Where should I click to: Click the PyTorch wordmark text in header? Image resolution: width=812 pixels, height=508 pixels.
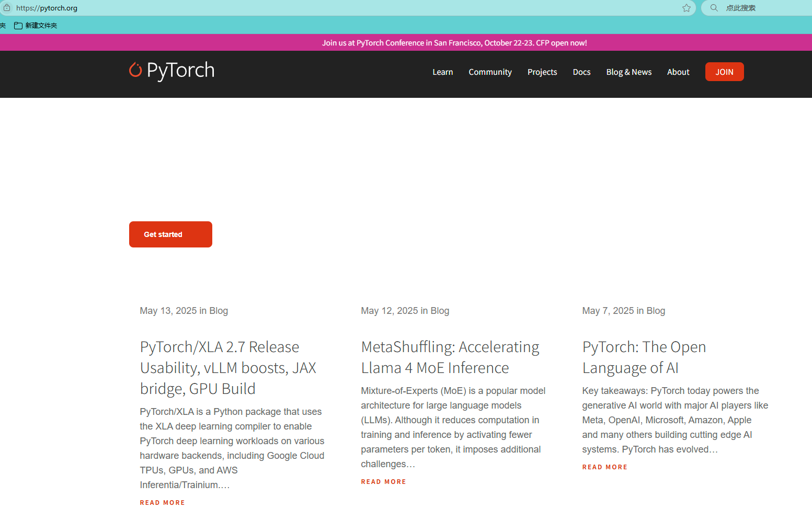pos(180,70)
